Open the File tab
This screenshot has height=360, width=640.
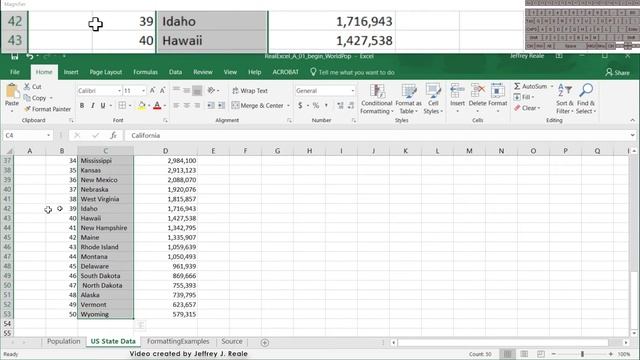(x=15, y=72)
